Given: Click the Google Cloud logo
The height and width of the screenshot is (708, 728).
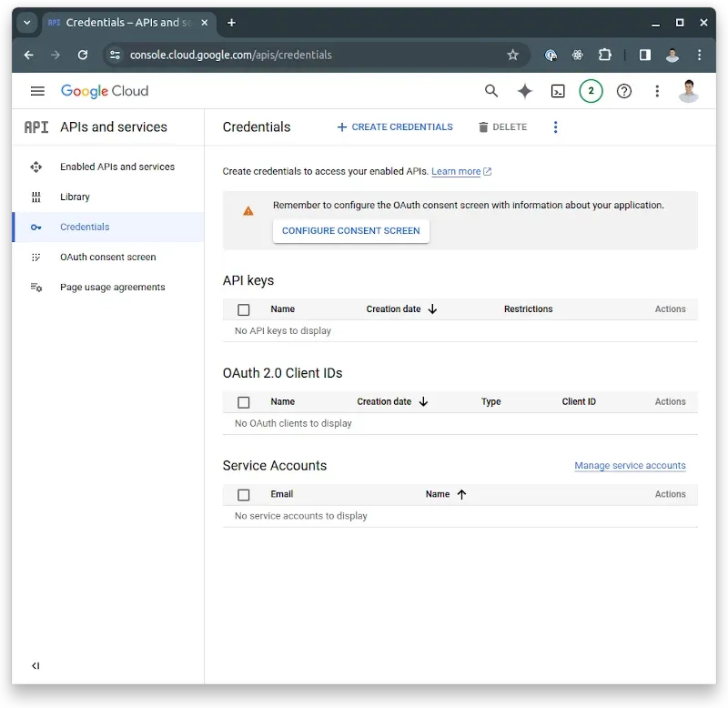Looking at the screenshot, I should (x=105, y=91).
